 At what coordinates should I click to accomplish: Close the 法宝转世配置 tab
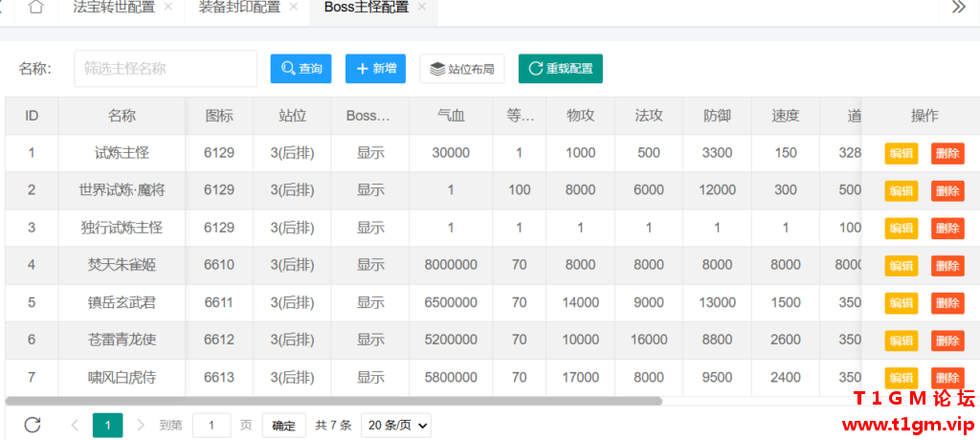tap(167, 7)
